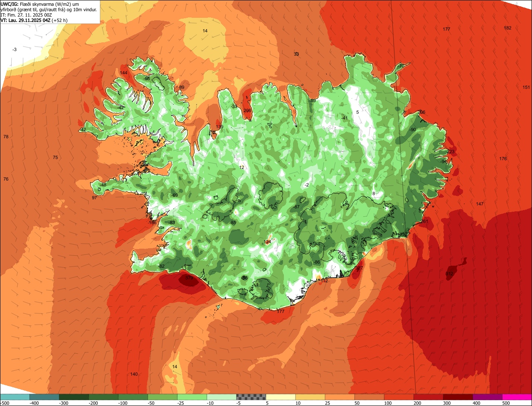Click the 50 to 100 orange legend swatch
This screenshot has height=406, width=532.
[x=369, y=397]
